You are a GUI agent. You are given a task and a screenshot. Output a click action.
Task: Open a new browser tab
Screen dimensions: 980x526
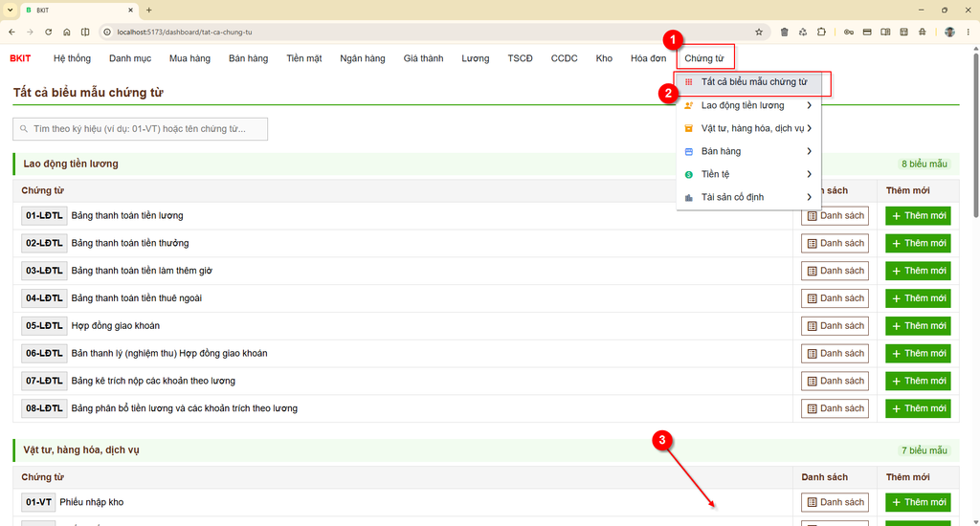point(148,10)
